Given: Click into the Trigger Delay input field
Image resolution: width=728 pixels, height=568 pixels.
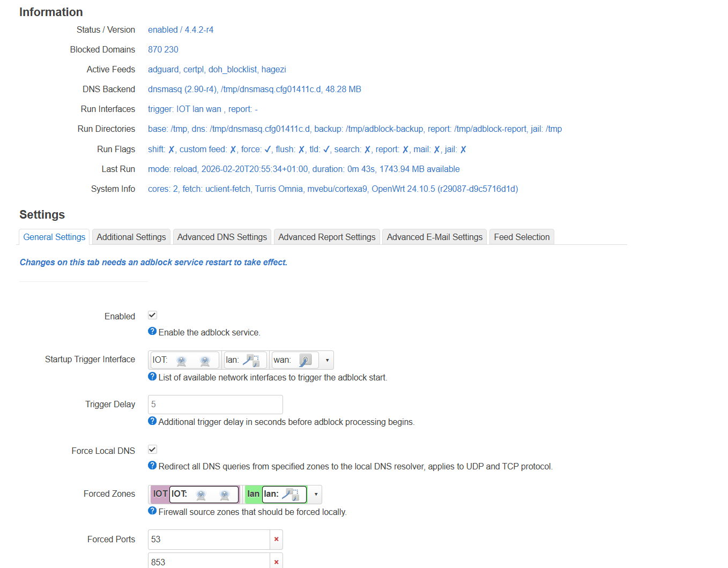Looking at the screenshot, I should (x=215, y=405).
